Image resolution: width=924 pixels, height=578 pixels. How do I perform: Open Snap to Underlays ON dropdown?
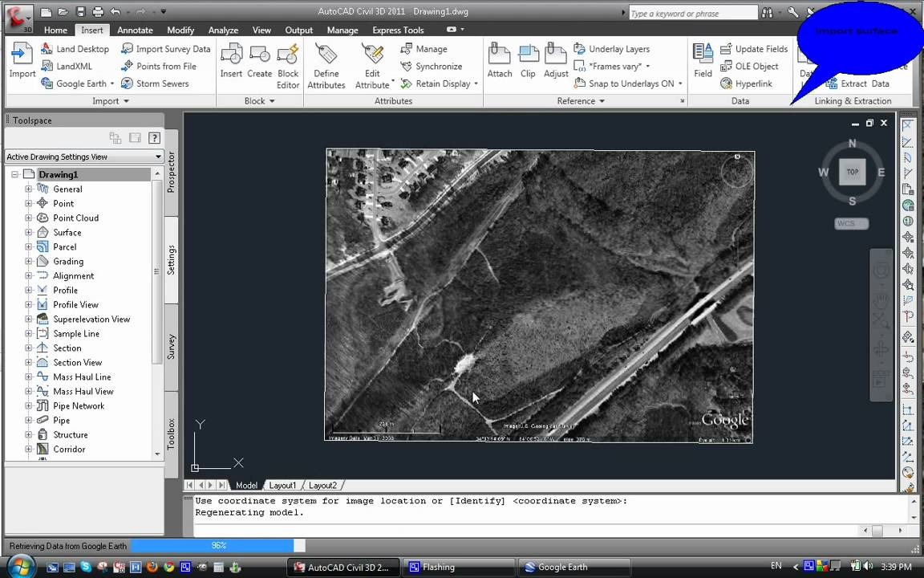[x=680, y=83]
